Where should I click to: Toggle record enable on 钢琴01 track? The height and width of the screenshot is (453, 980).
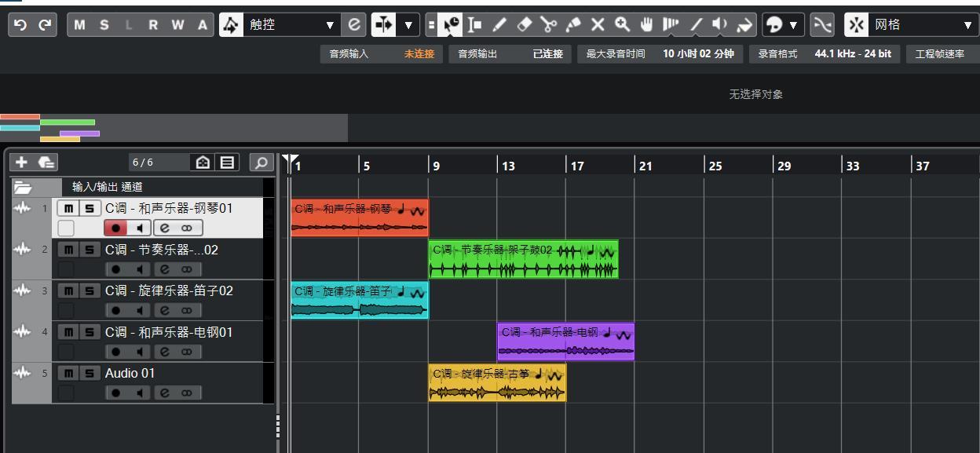point(116,228)
